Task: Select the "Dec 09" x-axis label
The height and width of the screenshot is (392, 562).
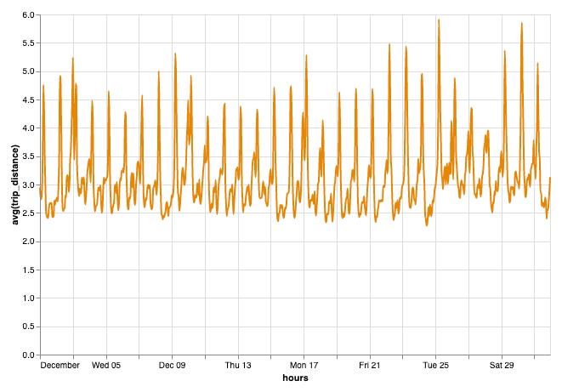Action: (172, 366)
